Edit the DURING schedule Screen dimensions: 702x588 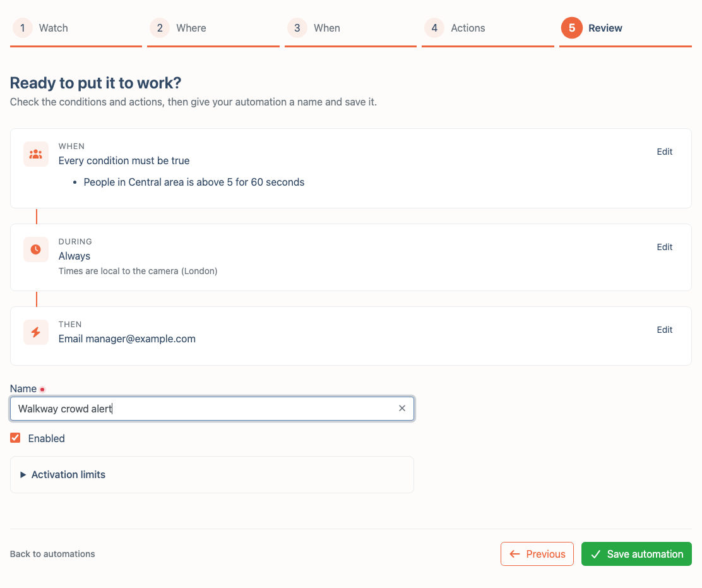pos(664,247)
